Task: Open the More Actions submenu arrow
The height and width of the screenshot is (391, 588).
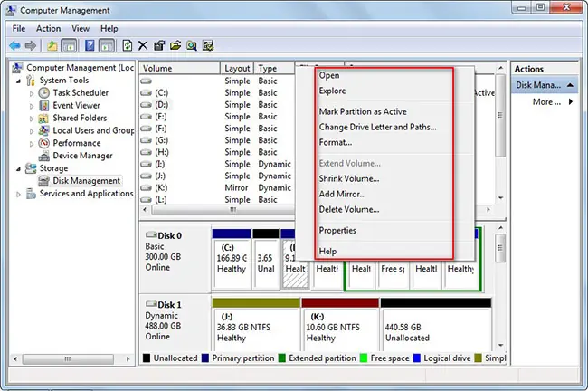Action: [571, 101]
